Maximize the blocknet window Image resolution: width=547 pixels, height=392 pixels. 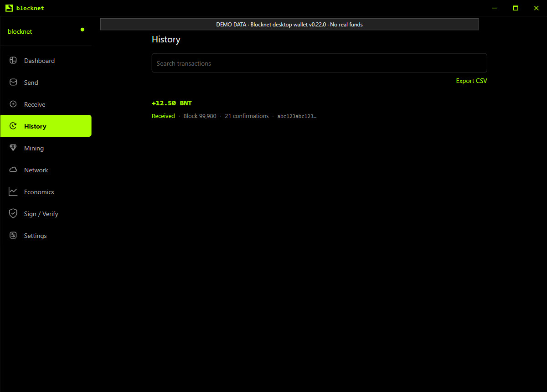click(516, 8)
